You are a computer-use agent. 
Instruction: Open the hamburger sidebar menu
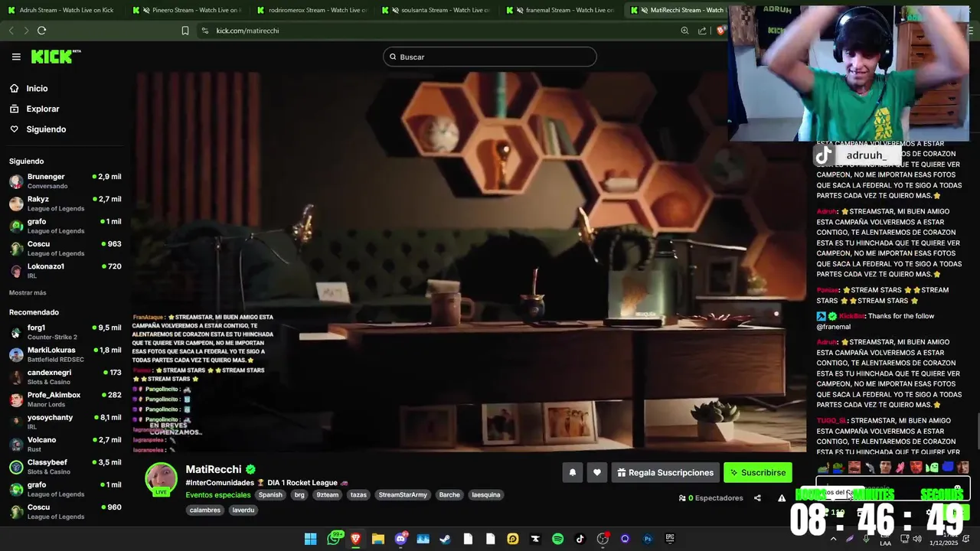tap(16, 57)
